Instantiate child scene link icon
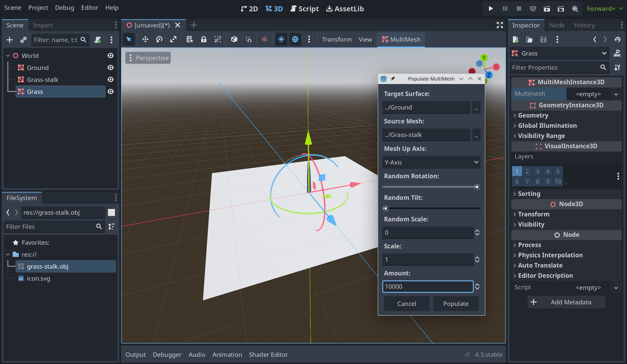Image resolution: width=627 pixels, height=364 pixels. (23, 40)
